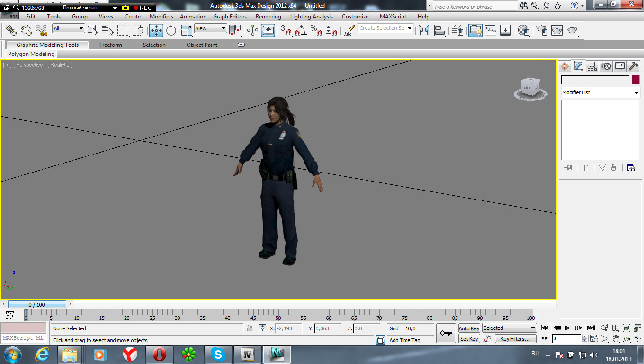This screenshot has height=364, width=644.
Task: Play the animation in the viewport
Action: tap(568, 328)
